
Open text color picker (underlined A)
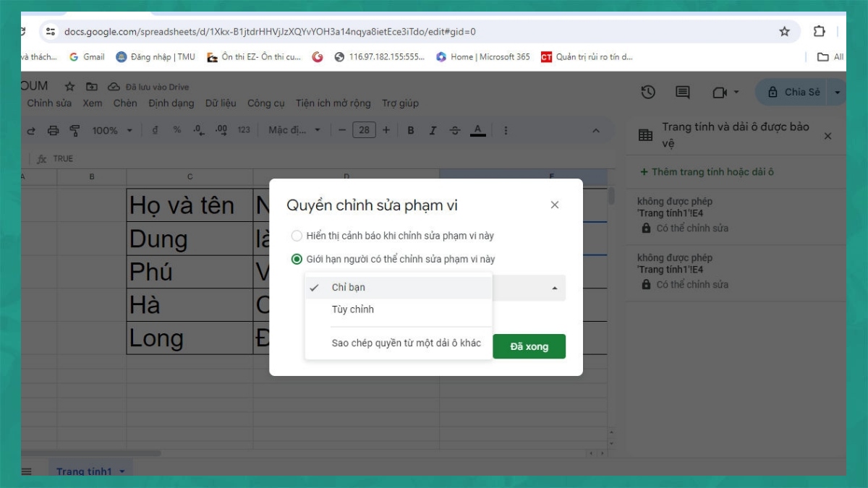coord(477,130)
